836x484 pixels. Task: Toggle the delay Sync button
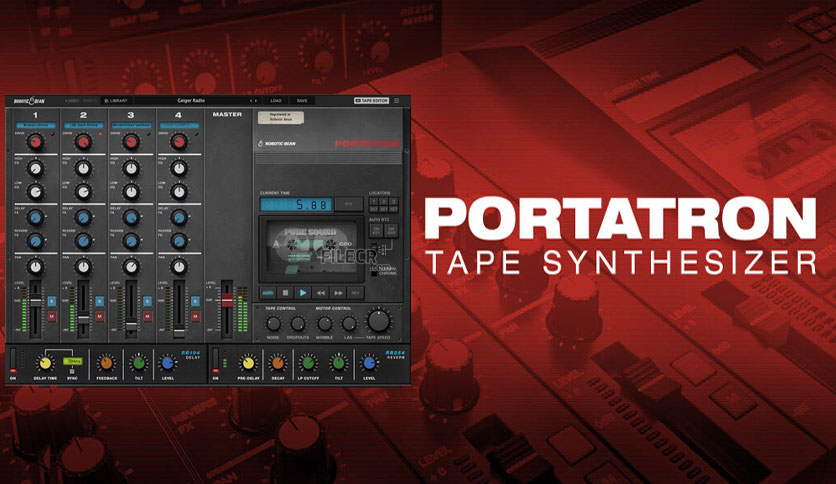pos(72,370)
